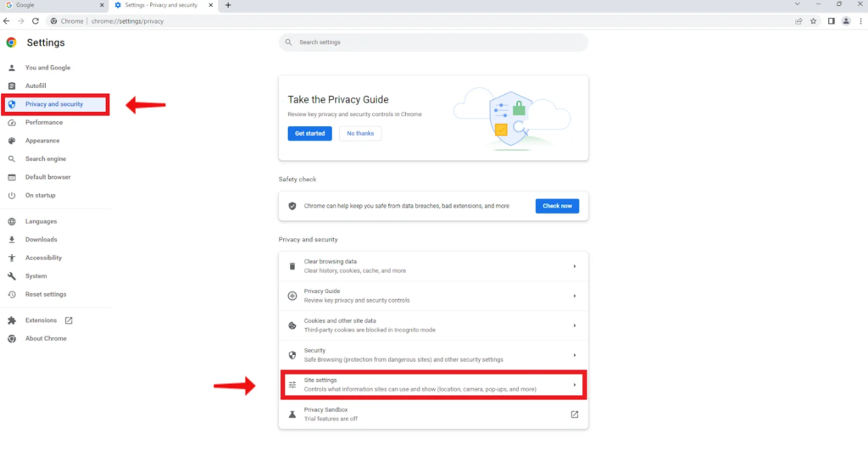868x450 pixels.
Task: Close the Settings tab
Action: 210,5
